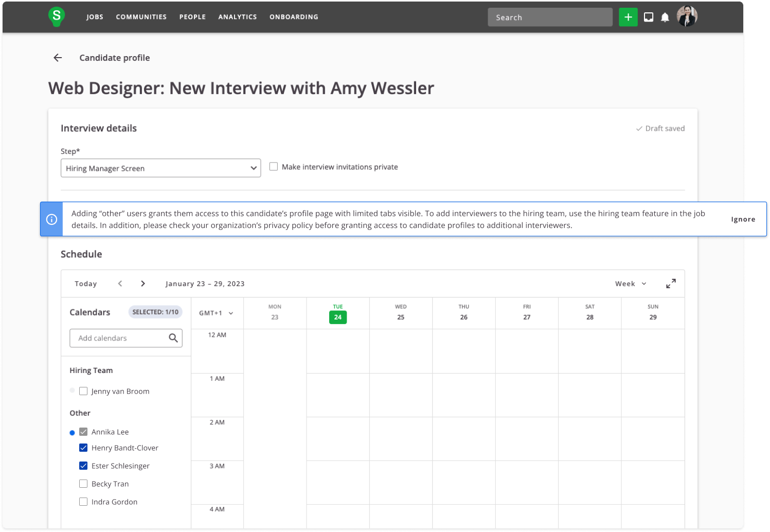This screenshot has width=770, height=532.
Task: Open the Step dropdown
Action: click(x=160, y=168)
